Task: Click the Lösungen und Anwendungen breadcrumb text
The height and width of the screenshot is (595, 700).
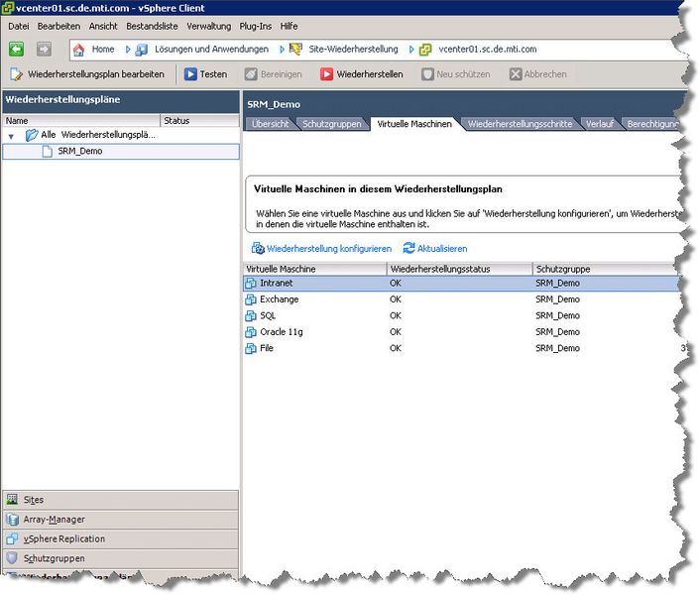Action: click(211, 50)
